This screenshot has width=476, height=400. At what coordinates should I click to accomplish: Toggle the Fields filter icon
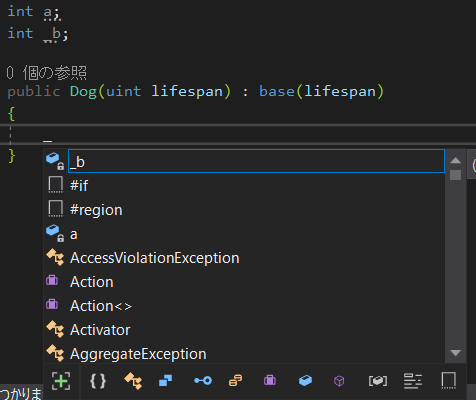pyautogui.click(x=305, y=380)
